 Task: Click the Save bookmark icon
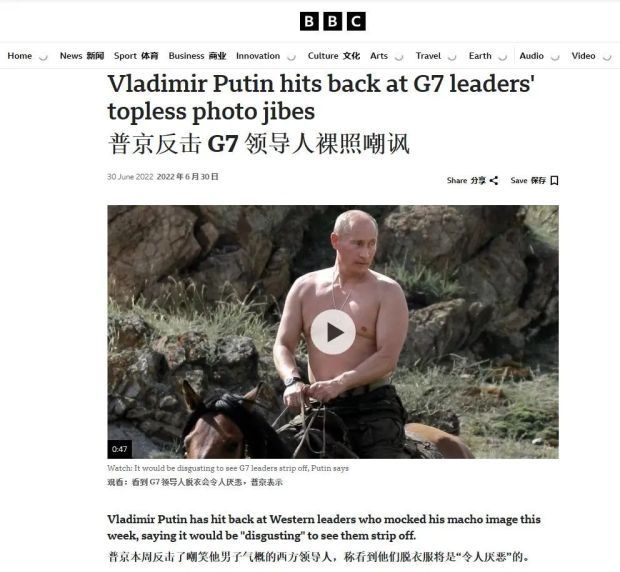pos(554,181)
